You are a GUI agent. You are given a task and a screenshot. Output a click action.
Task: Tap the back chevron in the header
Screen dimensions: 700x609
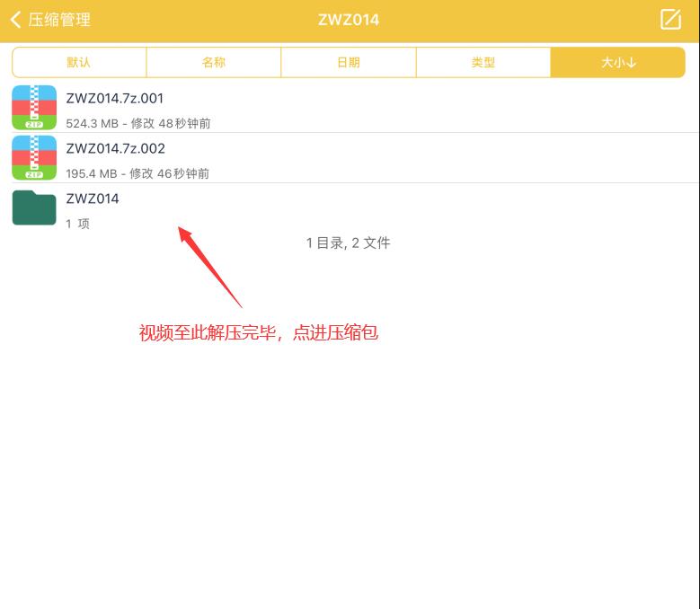(15, 20)
